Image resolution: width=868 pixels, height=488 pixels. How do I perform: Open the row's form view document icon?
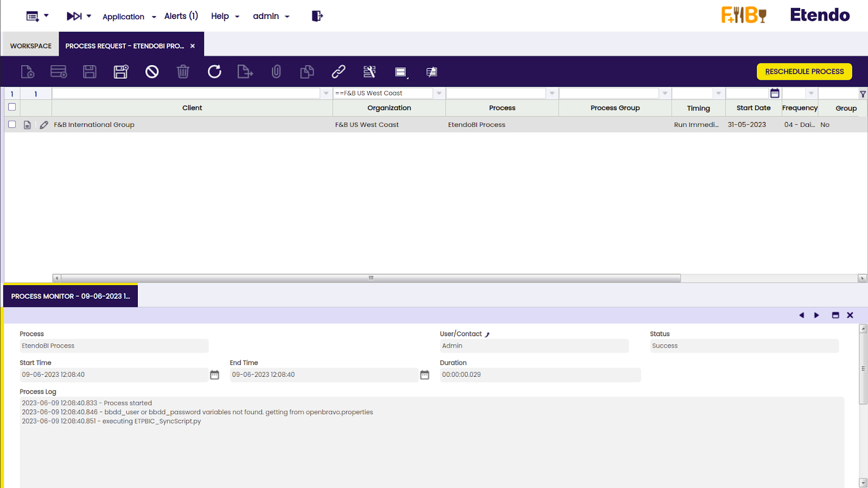pos(27,125)
